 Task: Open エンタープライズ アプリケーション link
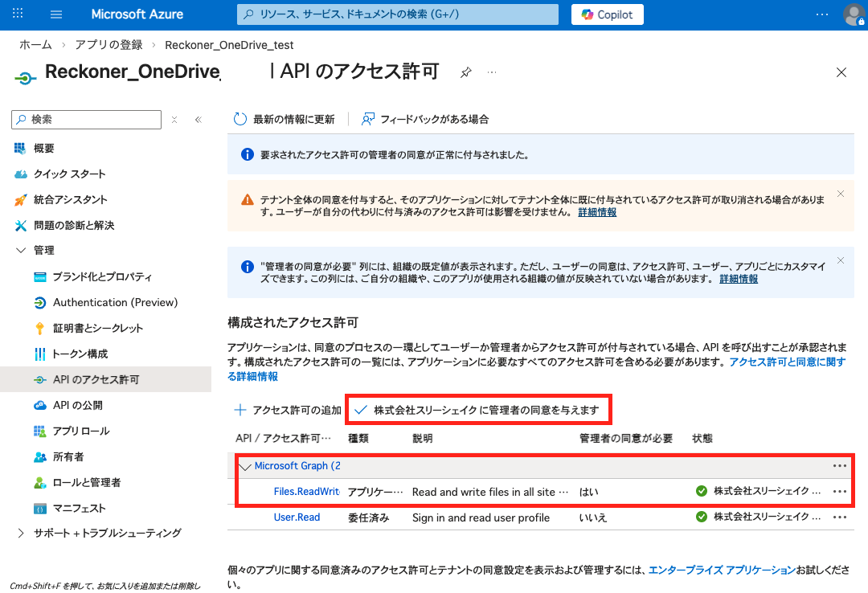(x=722, y=570)
